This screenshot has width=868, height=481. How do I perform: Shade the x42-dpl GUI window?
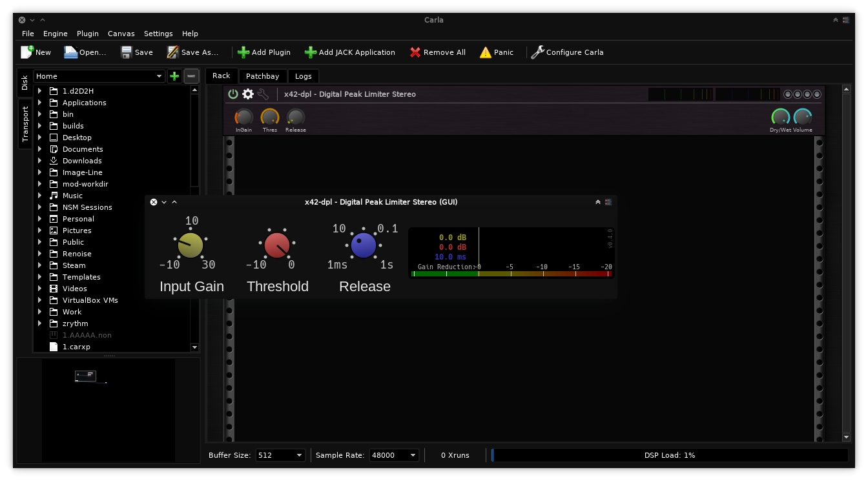click(597, 202)
